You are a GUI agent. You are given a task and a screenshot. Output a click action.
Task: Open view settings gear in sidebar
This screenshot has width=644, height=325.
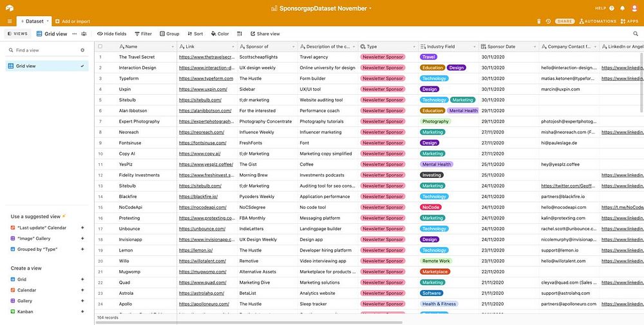[82, 50]
